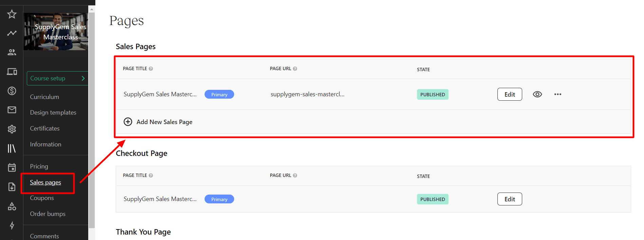Screen dimensions: 644x240
Task: Edit the SupplyGem sales page
Action: point(510,94)
